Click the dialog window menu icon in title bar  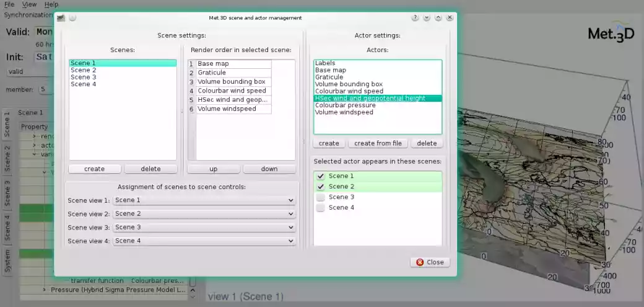coord(61,18)
